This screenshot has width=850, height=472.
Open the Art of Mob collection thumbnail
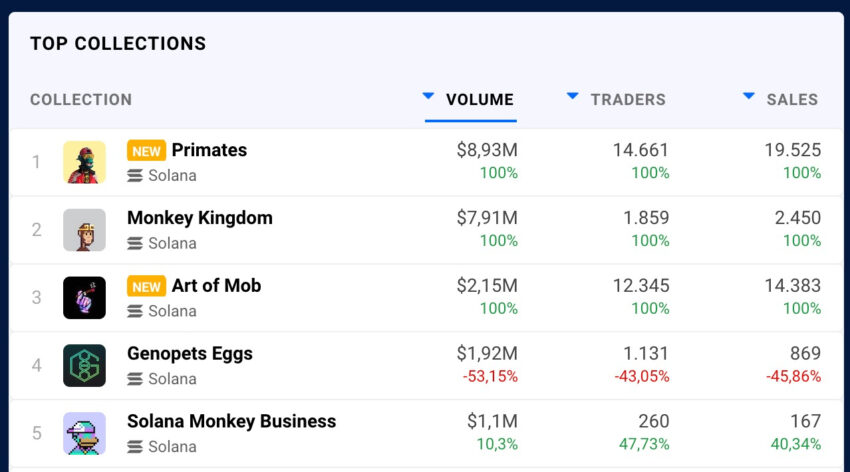pos(84,298)
